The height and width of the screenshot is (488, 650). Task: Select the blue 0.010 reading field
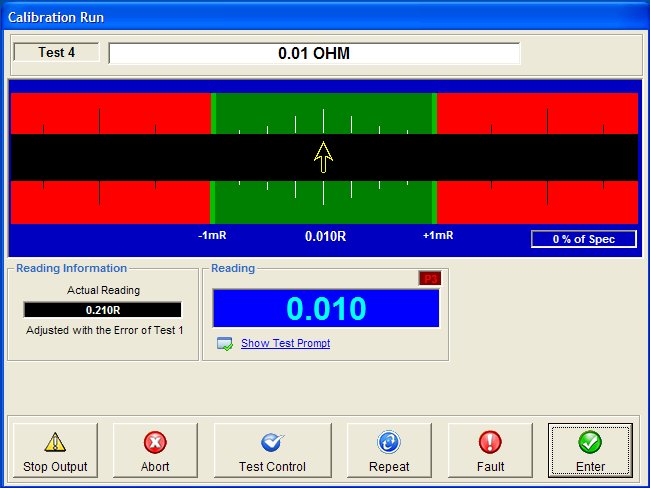pyautogui.click(x=325, y=308)
